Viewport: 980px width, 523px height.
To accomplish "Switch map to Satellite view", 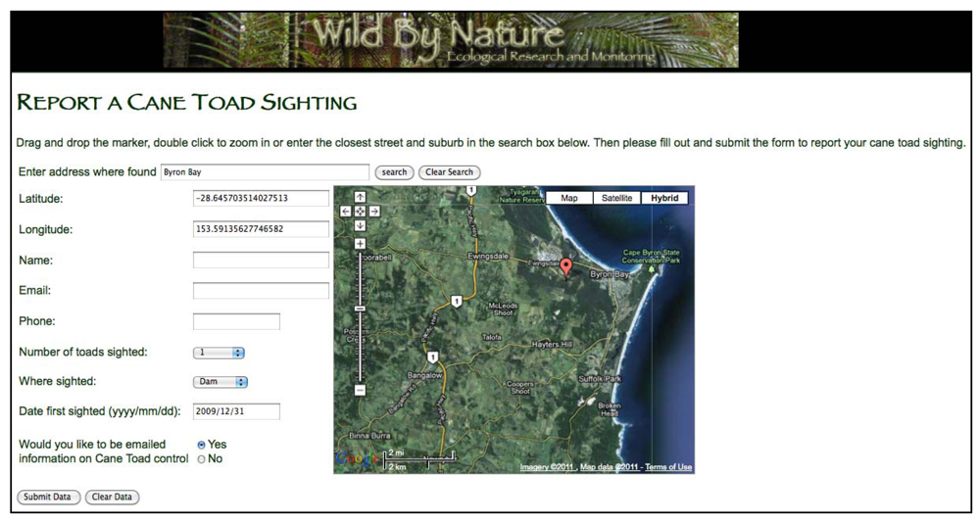I will pyautogui.click(x=616, y=198).
